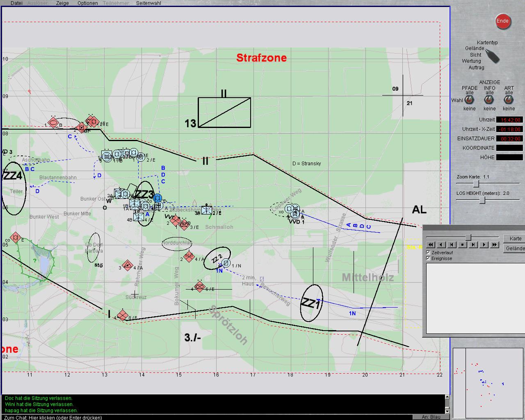Uncheck the Ereignisse checkbox
This screenshot has height=420, width=525.
[x=428, y=258]
